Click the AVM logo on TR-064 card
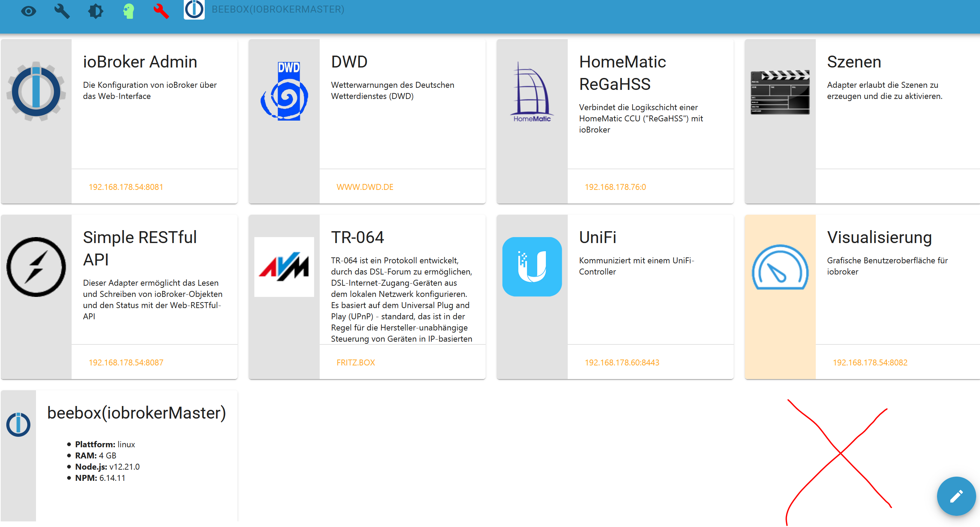Image resolution: width=980 pixels, height=527 pixels. pos(284,267)
